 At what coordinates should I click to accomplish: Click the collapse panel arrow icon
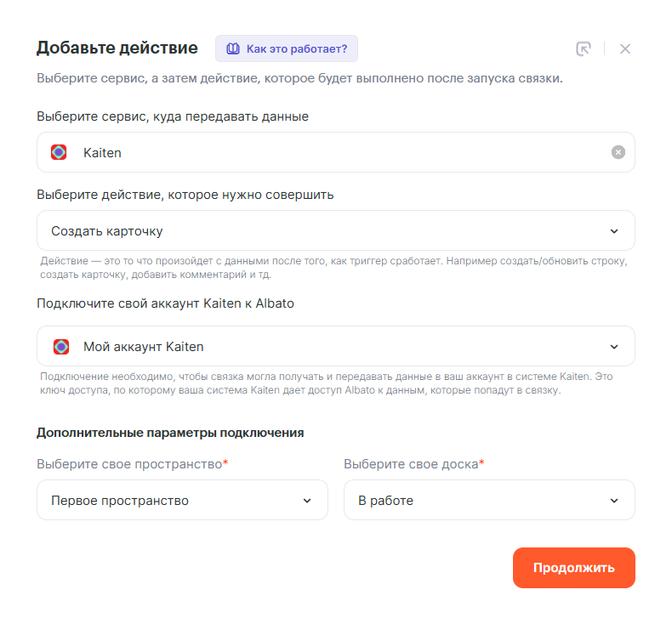click(x=584, y=48)
